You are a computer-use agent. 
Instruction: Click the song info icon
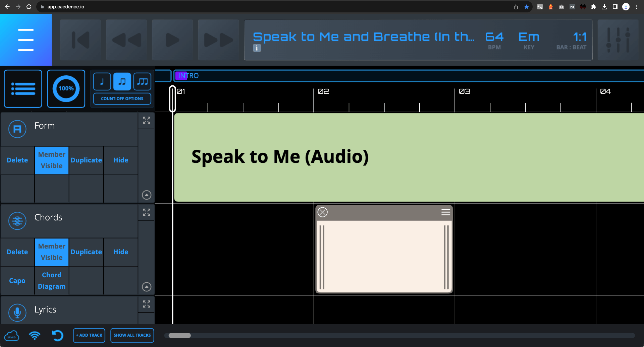257,48
